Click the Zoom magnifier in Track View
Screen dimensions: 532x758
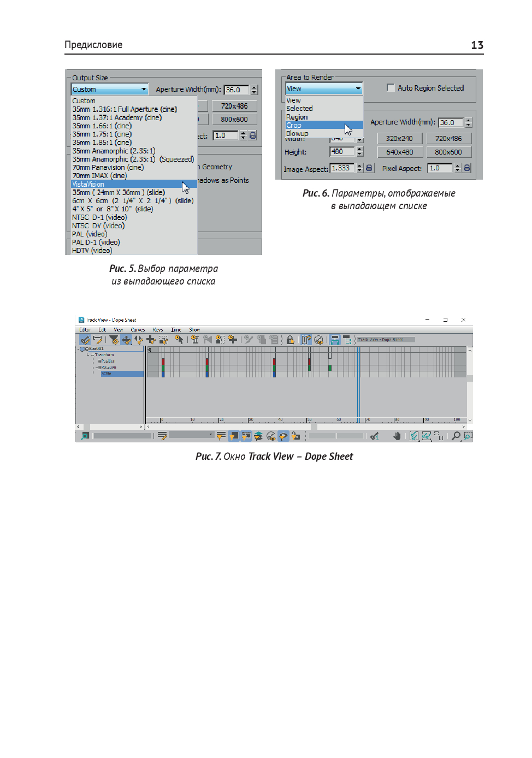(456, 436)
